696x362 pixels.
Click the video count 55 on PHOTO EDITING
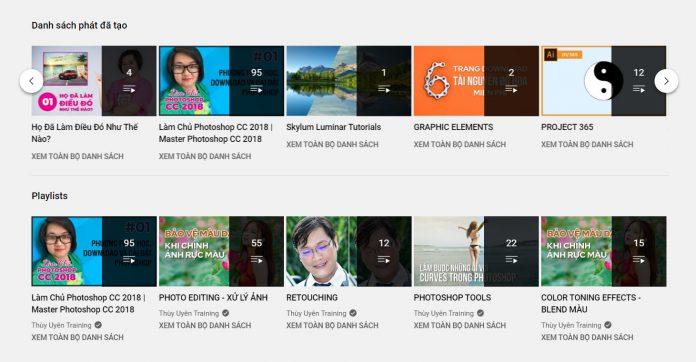[257, 243]
